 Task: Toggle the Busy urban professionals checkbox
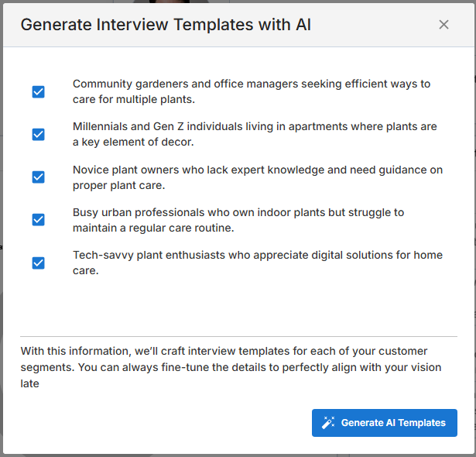[x=38, y=219]
